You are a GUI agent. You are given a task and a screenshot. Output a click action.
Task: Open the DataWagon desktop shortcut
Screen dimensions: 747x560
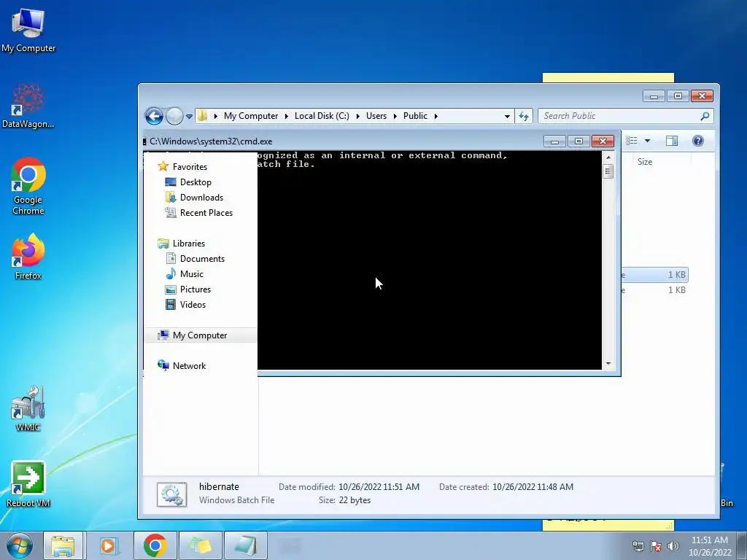(x=28, y=106)
